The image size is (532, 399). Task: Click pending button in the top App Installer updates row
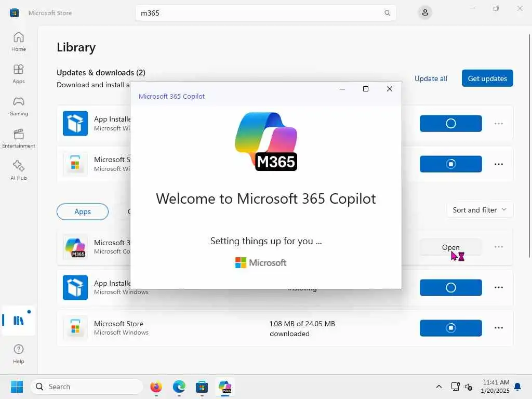[x=450, y=124]
